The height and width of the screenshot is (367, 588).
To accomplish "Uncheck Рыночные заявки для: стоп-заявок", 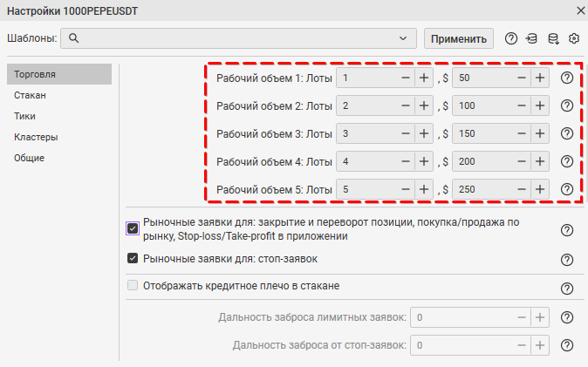I will coord(133,258).
